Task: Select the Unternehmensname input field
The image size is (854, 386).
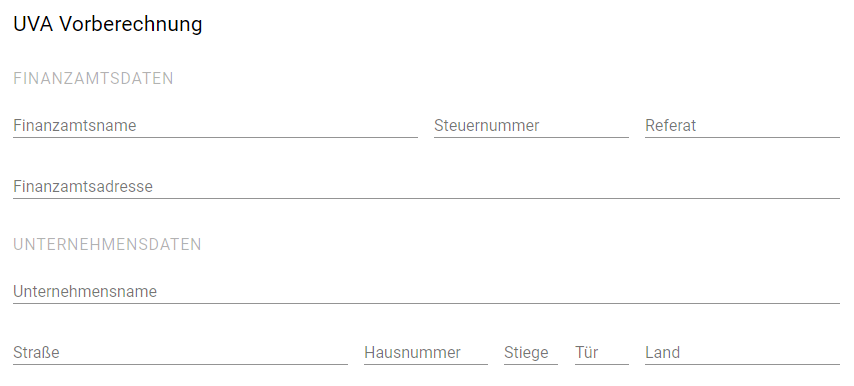Action: click(x=426, y=292)
